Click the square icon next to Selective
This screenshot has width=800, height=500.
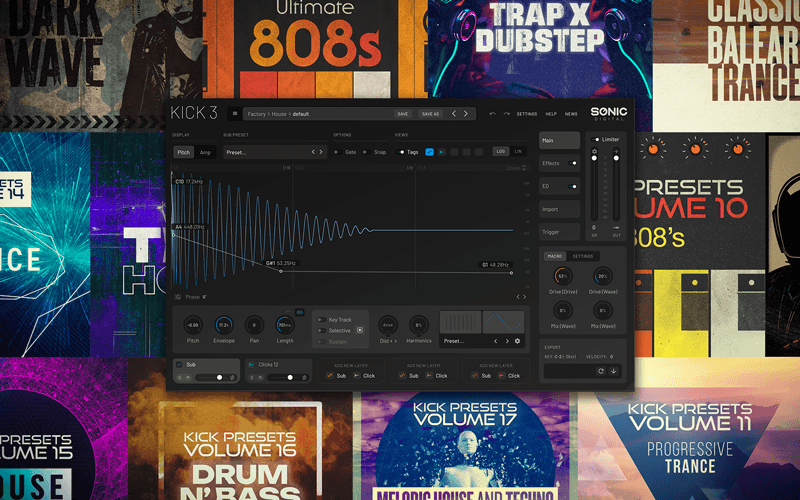pos(360,330)
